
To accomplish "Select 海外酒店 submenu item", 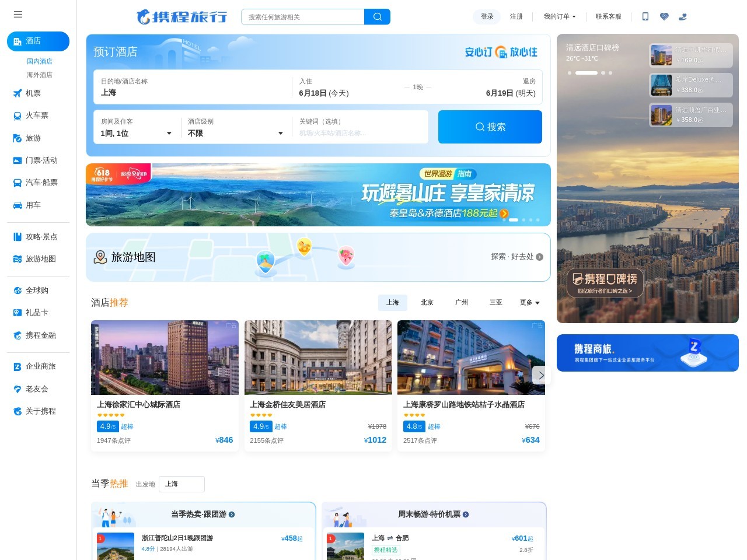I will 39,75.
